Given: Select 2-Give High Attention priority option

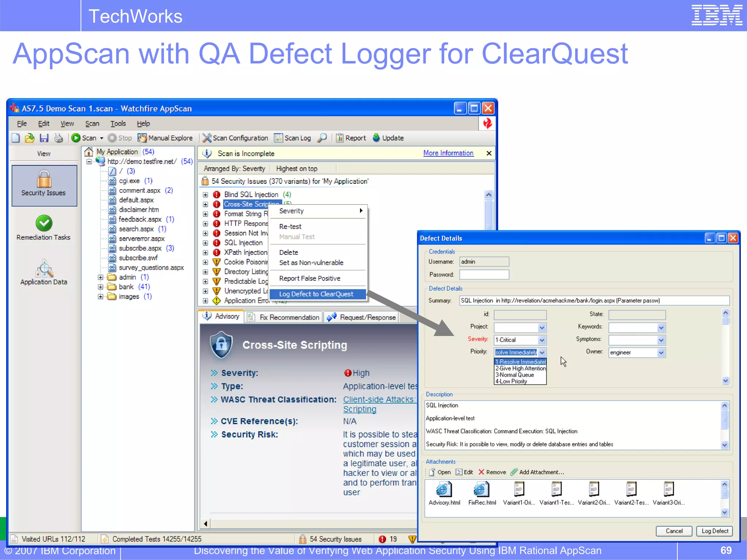Looking at the screenshot, I should [520, 368].
